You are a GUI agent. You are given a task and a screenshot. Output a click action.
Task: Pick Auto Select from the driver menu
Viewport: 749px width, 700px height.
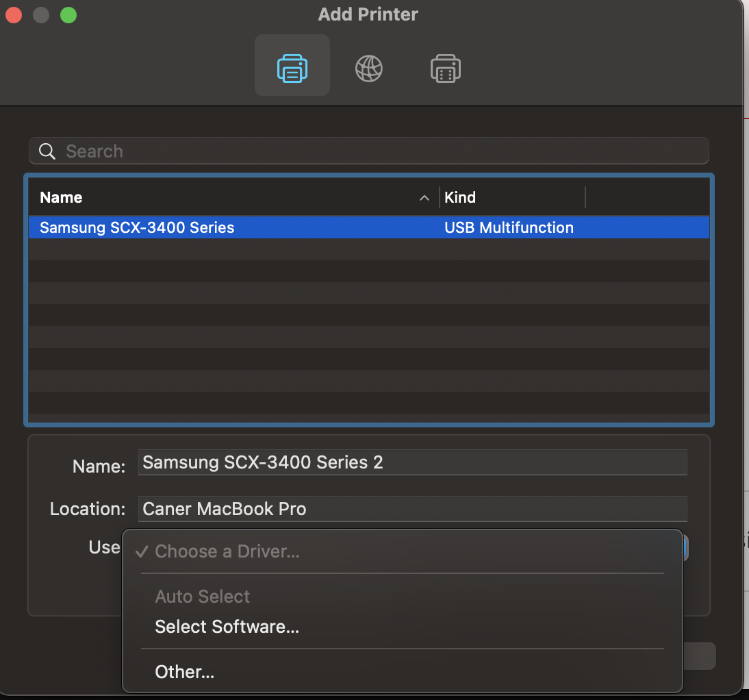pyautogui.click(x=402, y=597)
